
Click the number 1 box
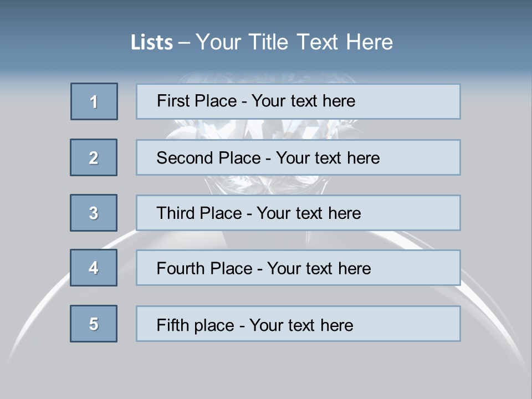pyautogui.click(x=94, y=101)
